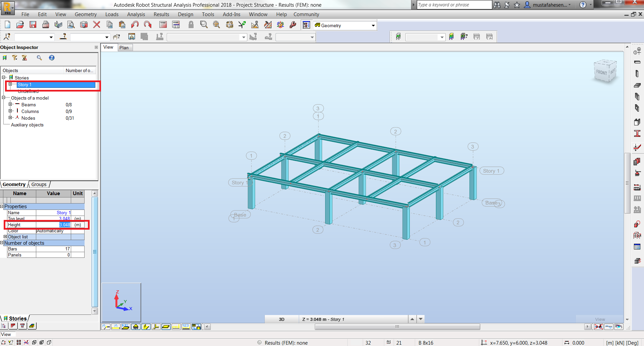The image size is (644, 346).
Task: Click the red I-beam section icon
Action: (x=637, y=133)
